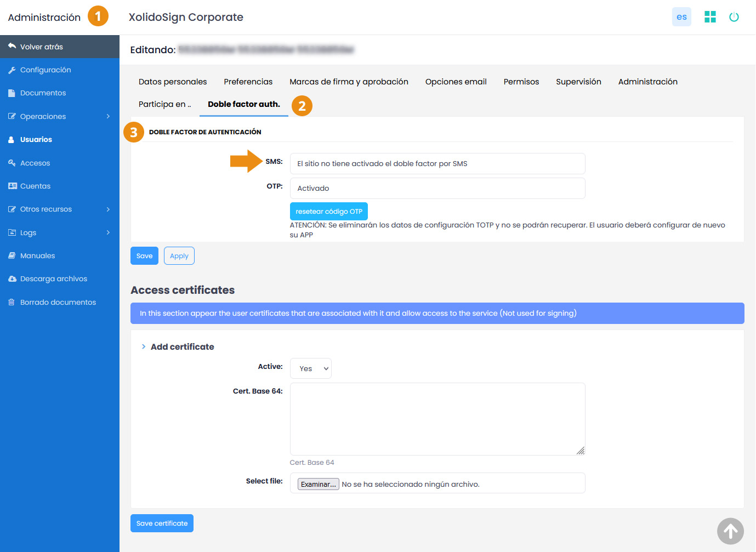Click the Cuentas card icon

coord(13,186)
